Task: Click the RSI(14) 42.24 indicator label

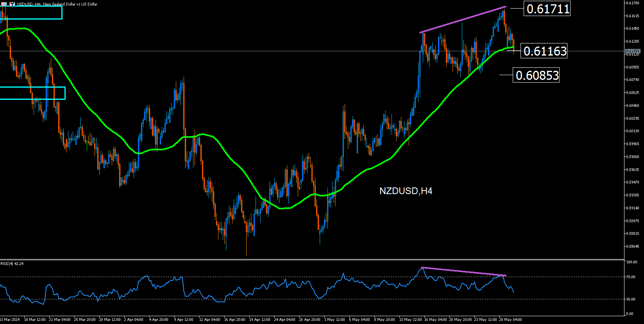Action: click(12, 263)
